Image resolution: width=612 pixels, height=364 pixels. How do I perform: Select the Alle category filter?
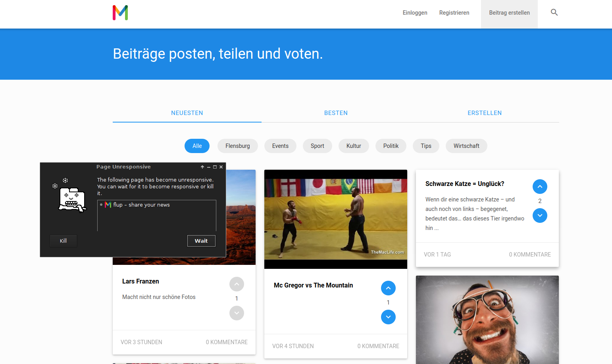click(x=197, y=146)
